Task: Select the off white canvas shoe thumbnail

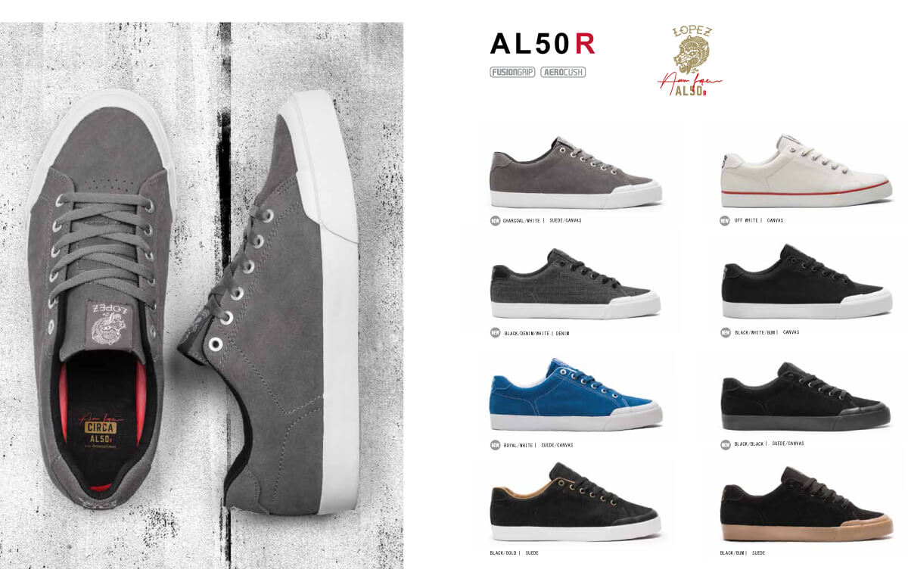Action: pos(806,171)
